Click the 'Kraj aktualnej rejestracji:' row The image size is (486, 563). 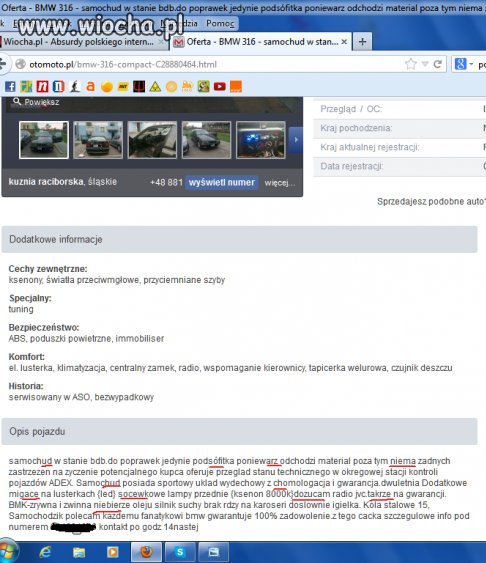tap(399, 147)
